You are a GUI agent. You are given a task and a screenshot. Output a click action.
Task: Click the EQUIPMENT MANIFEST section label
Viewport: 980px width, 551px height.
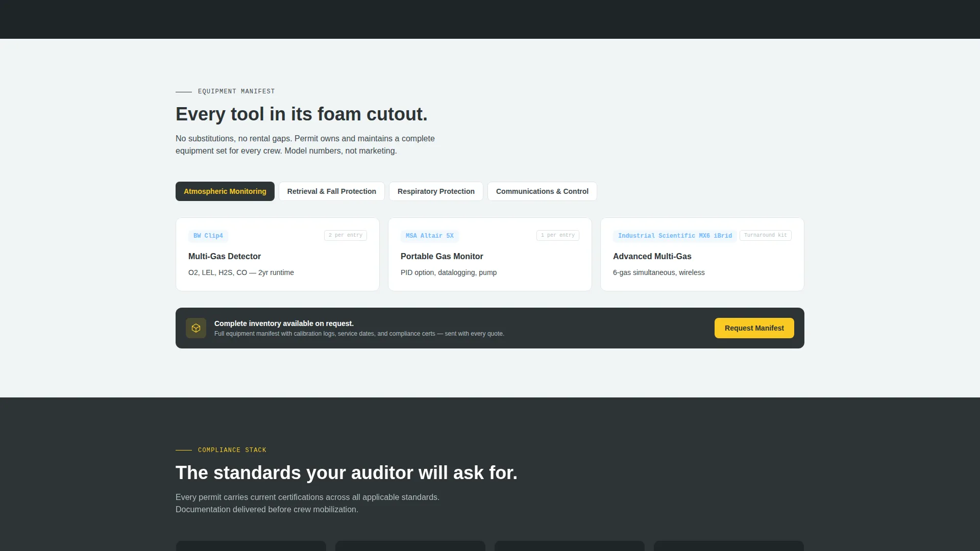[x=236, y=91]
